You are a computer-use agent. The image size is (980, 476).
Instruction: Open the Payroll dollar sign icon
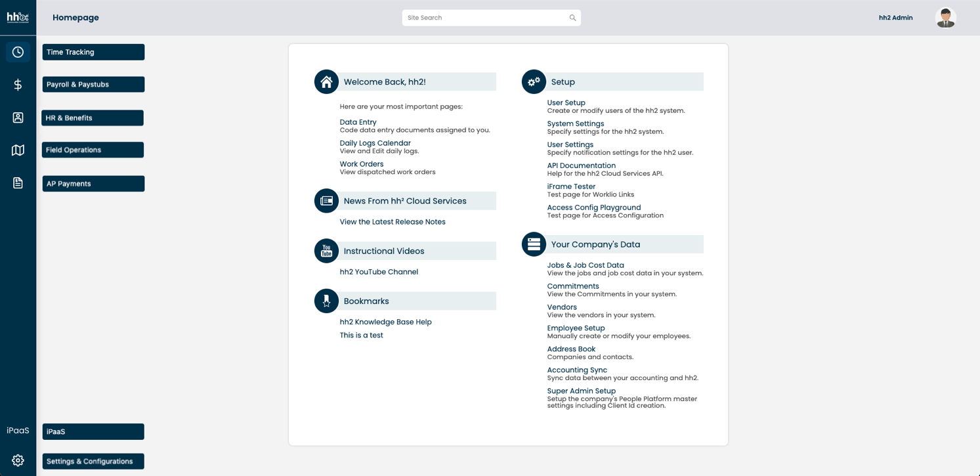(x=18, y=85)
